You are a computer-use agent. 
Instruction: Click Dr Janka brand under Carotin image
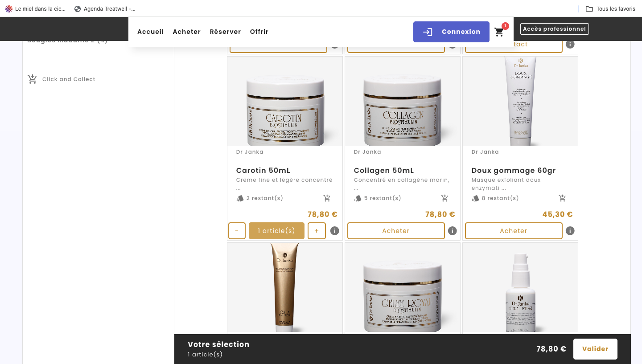(250, 152)
